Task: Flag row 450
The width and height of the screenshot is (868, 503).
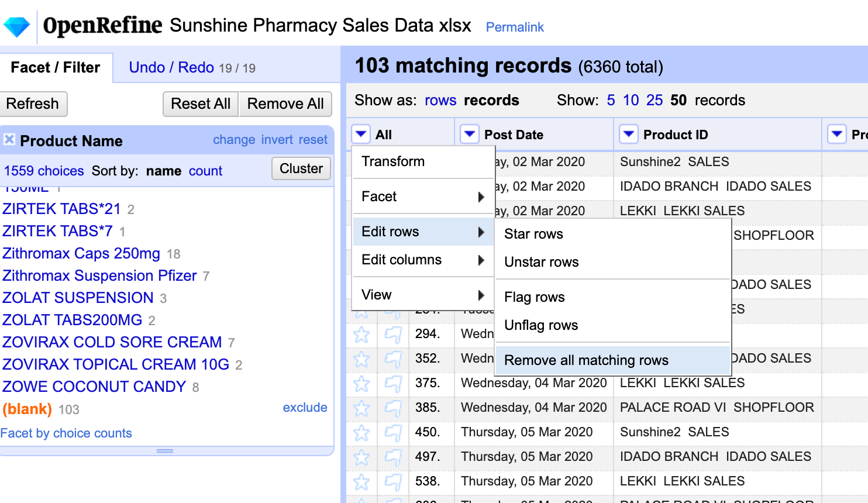Action: [x=393, y=433]
